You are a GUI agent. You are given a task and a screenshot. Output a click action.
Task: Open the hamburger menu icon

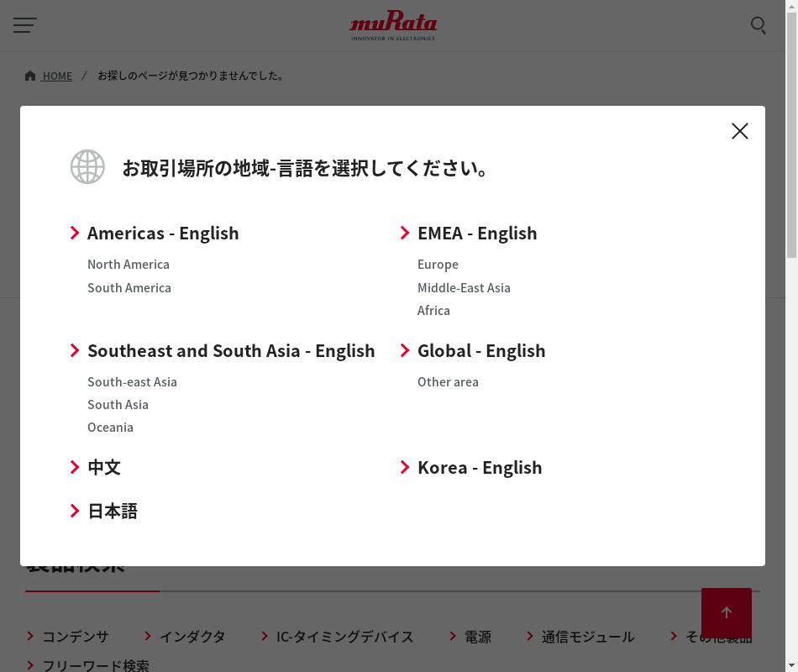25,25
